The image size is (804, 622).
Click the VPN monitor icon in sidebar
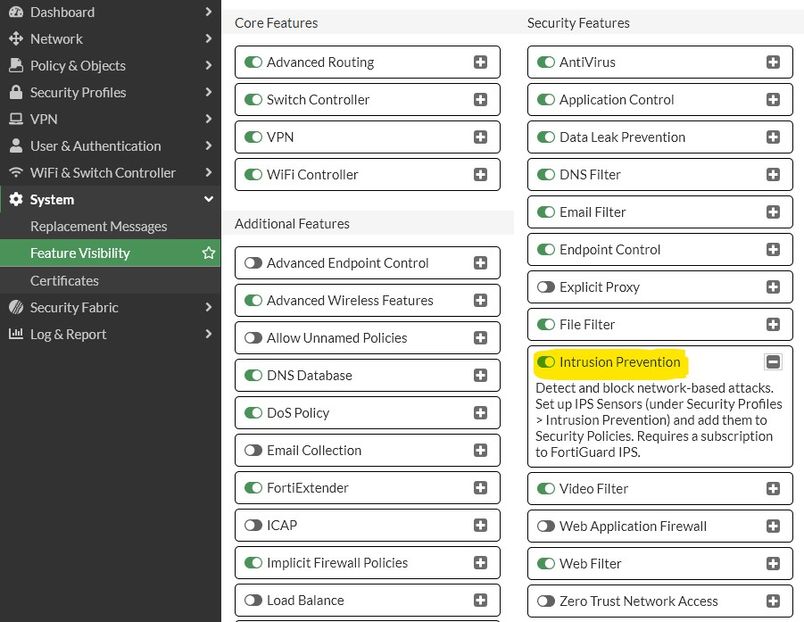click(15, 119)
